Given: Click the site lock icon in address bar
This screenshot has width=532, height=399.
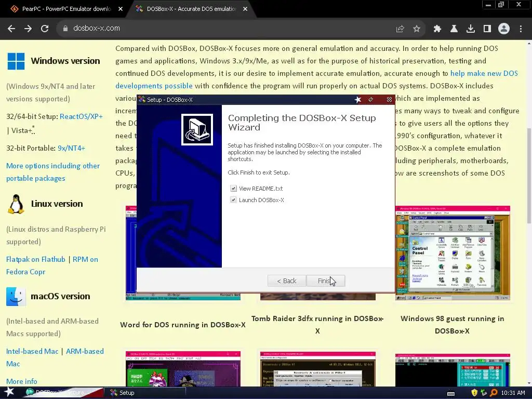Looking at the screenshot, I should pos(65,29).
